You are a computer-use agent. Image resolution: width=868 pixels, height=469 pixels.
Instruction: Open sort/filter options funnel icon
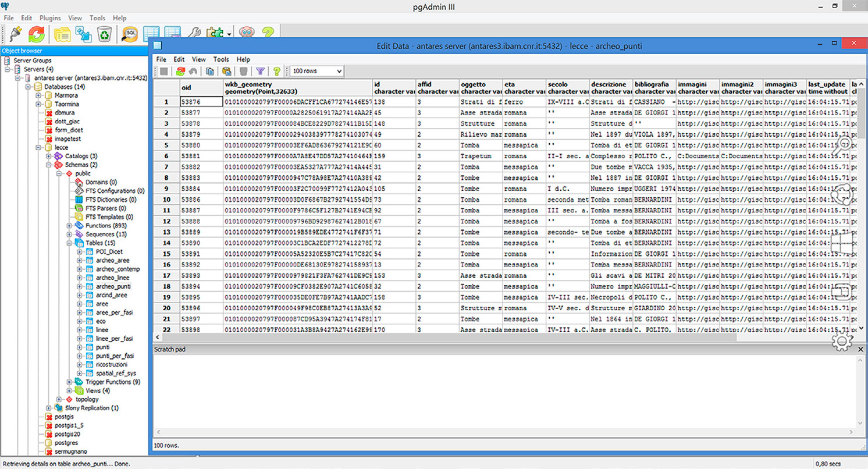261,71
